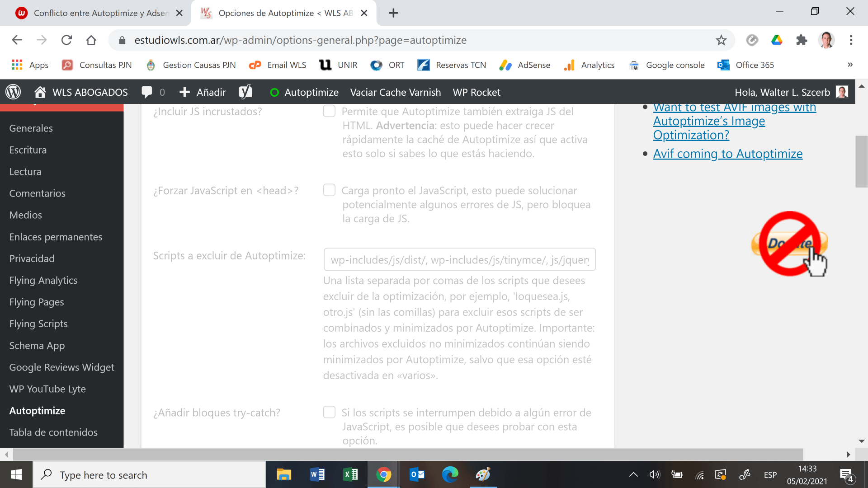
Task: Open Flying Scripts in the sidebar
Action: (x=38, y=324)
